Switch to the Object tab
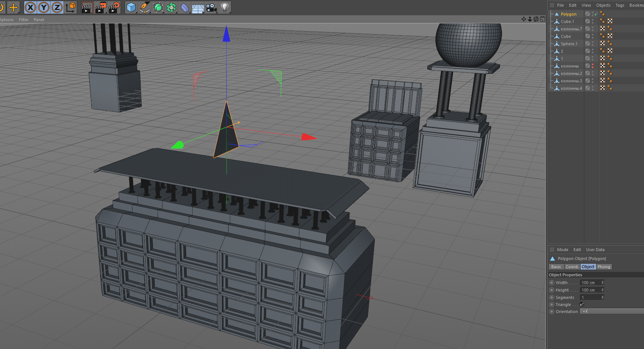 click(x=588, y=267)
